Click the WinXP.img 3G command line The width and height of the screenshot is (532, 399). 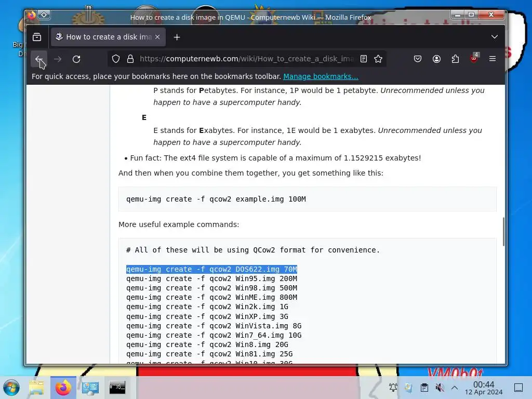[x=207, y=316]
